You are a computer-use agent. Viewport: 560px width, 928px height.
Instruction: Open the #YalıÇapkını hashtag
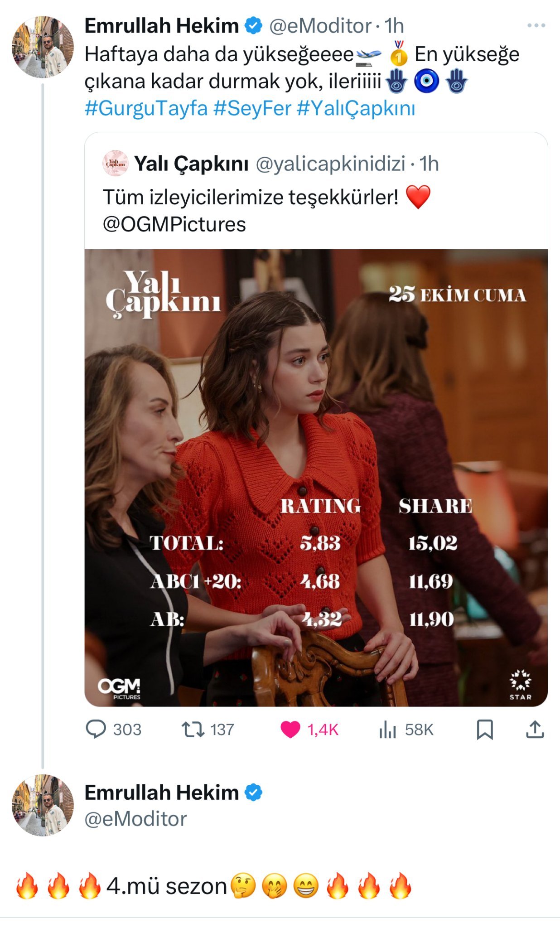pyautogui.click(x=356, y=109)
